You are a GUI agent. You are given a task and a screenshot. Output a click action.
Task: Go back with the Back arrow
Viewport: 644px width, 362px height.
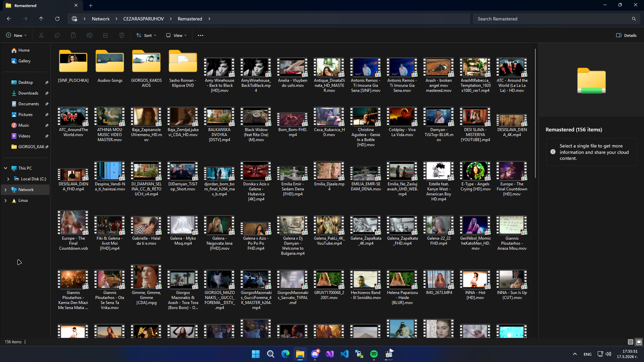point(9,19)
